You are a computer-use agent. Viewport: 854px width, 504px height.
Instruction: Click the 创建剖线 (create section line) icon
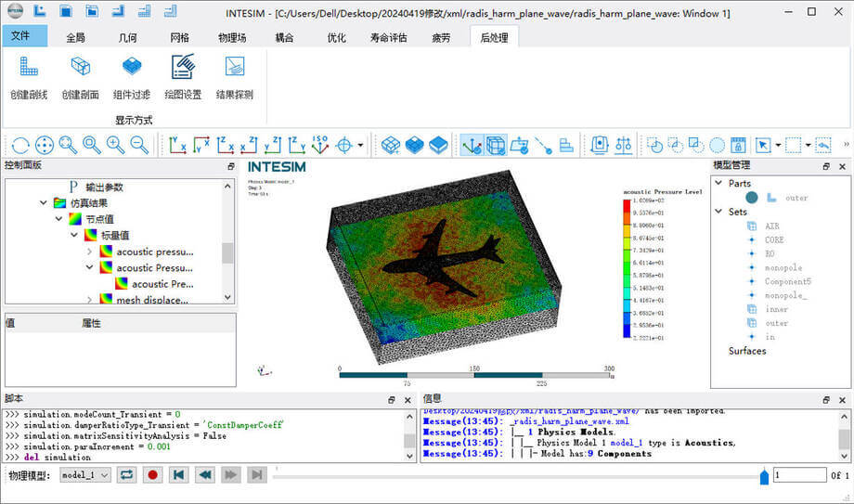coord(27,69)
